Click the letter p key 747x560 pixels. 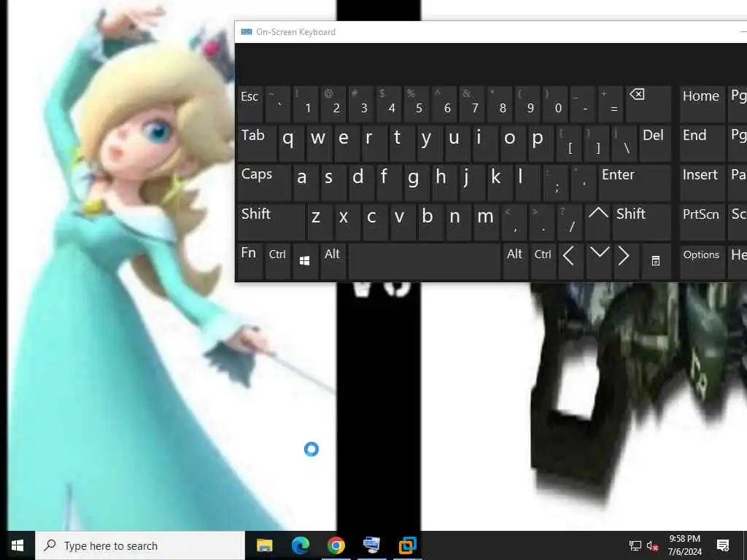click(x=541, y=143)
